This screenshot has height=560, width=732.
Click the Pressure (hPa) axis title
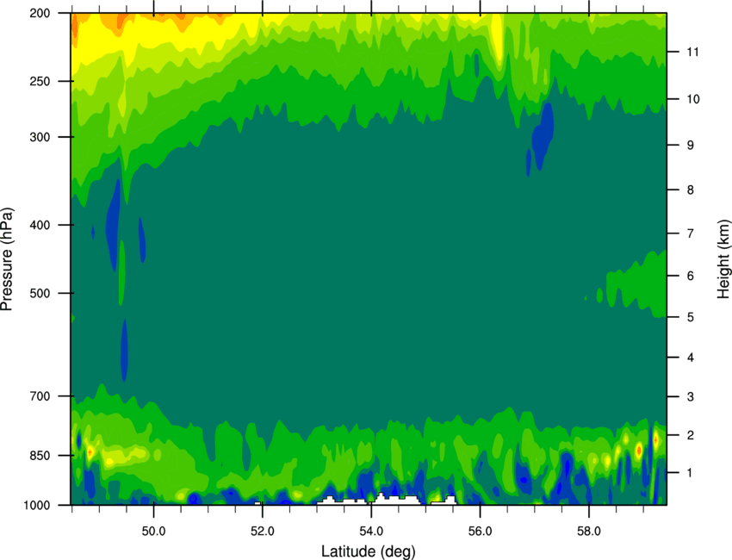(7, 259)
